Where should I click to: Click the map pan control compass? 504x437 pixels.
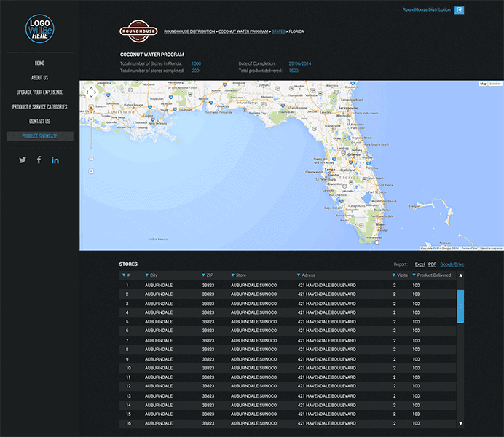(91, 92)
